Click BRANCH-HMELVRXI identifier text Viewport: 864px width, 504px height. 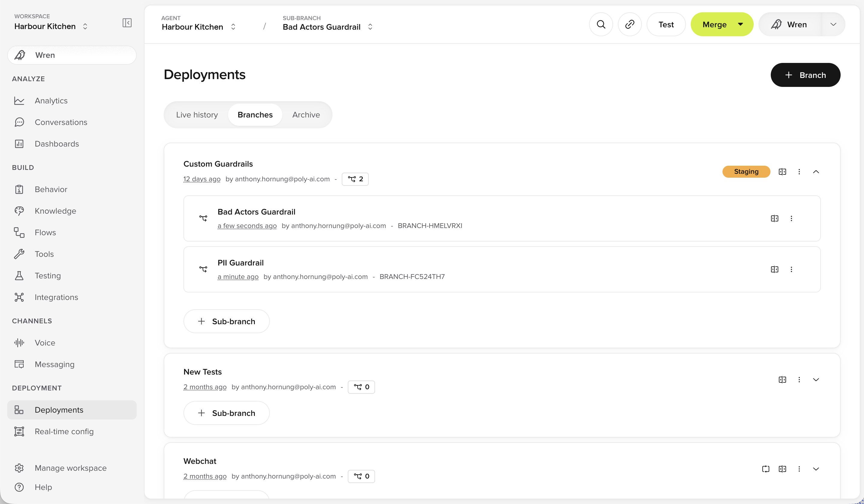pos(430,226)
